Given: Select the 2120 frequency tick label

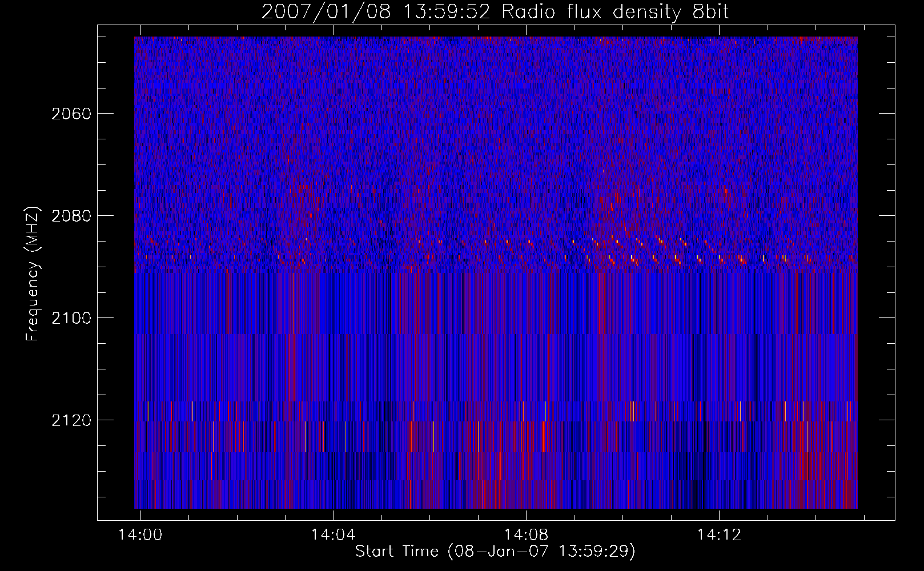Looking at the screenshot, I should point(71,420).
